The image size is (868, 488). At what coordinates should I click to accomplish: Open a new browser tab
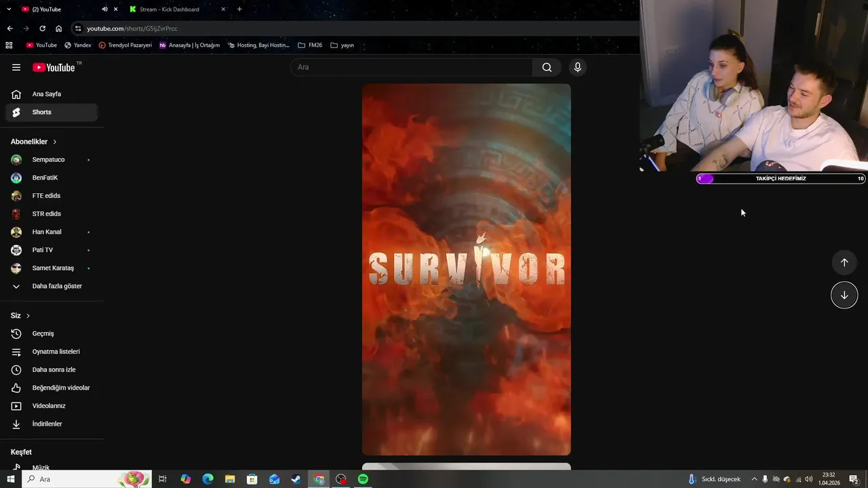click(x=239, y=9)
